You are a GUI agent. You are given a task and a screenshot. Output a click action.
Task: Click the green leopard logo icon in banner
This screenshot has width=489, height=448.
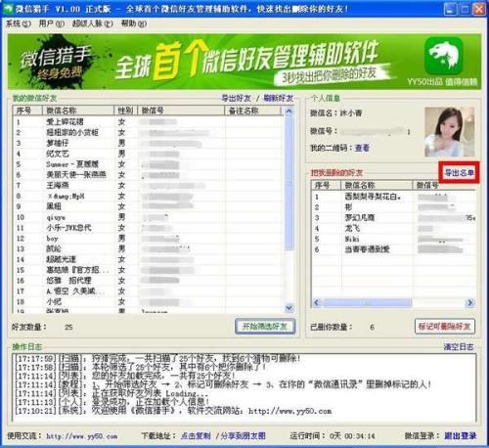point(444,56)
